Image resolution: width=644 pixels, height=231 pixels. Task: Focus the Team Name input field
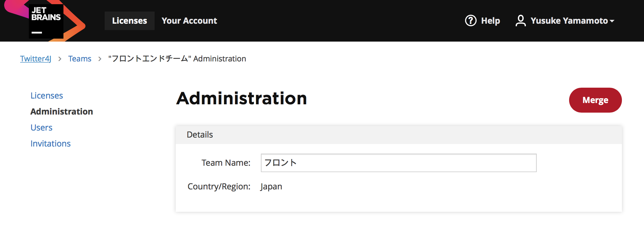point(398,163)
